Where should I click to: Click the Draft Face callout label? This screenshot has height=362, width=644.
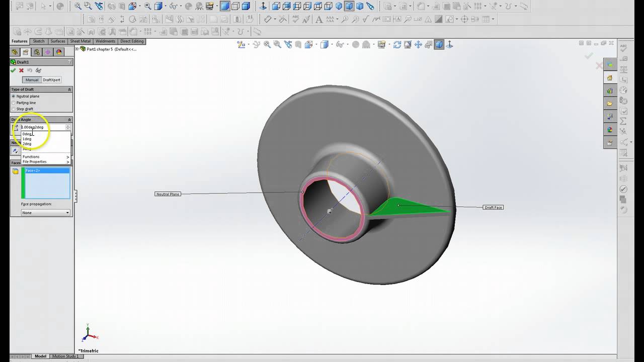tap(493, 207)
